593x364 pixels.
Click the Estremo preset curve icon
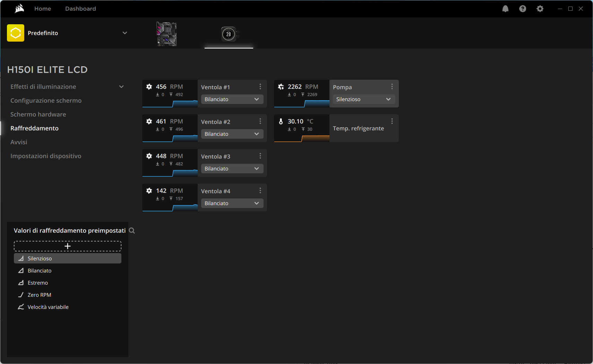pos(21,283)
